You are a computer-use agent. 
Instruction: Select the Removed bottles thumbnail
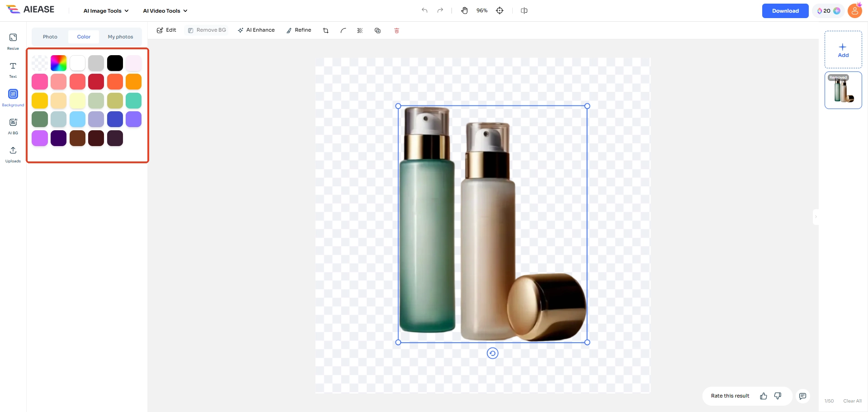(843, 90)
